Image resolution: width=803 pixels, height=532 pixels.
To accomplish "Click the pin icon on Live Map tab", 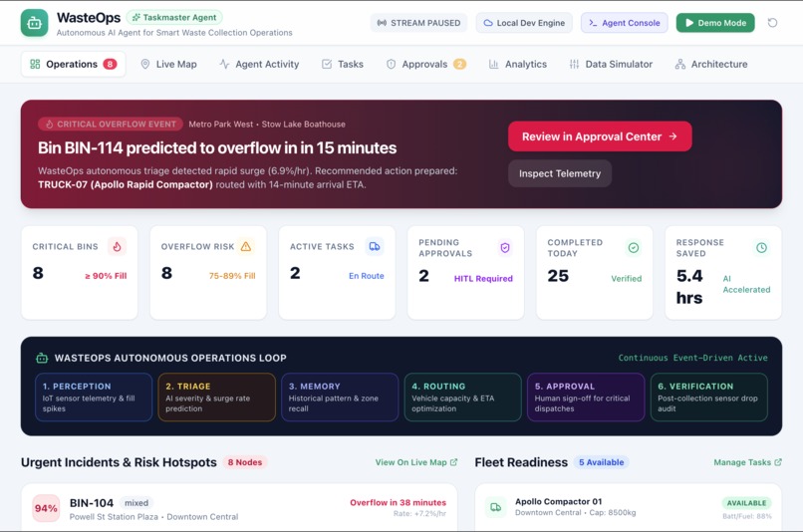I will point(145,64).
